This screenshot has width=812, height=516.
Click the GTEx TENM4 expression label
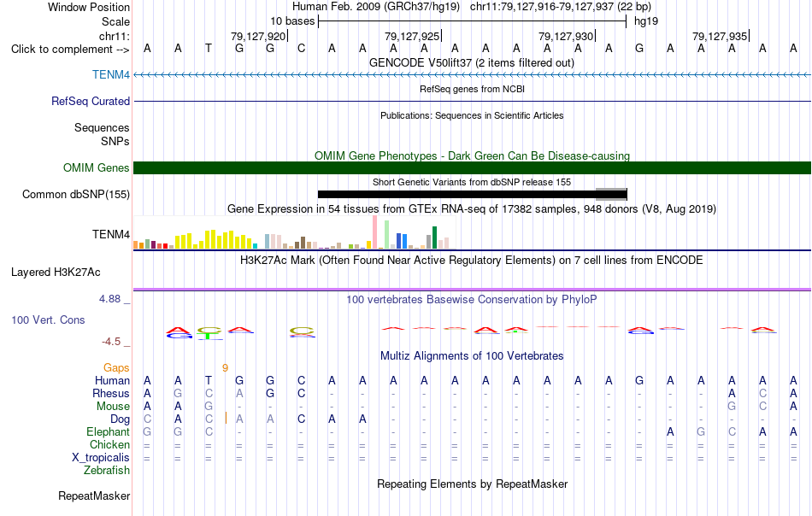(111, 234)
